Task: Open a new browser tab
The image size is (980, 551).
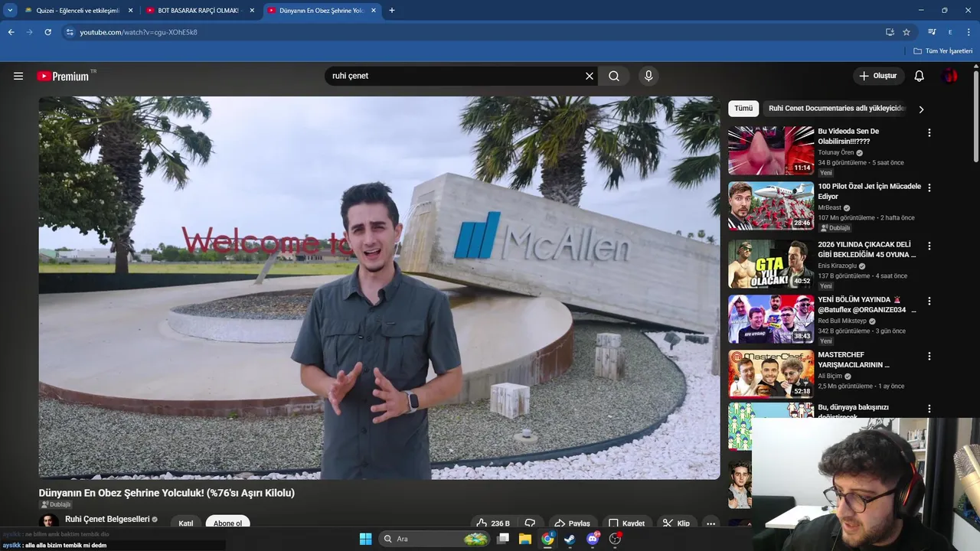Action: (x=392, y=11)
